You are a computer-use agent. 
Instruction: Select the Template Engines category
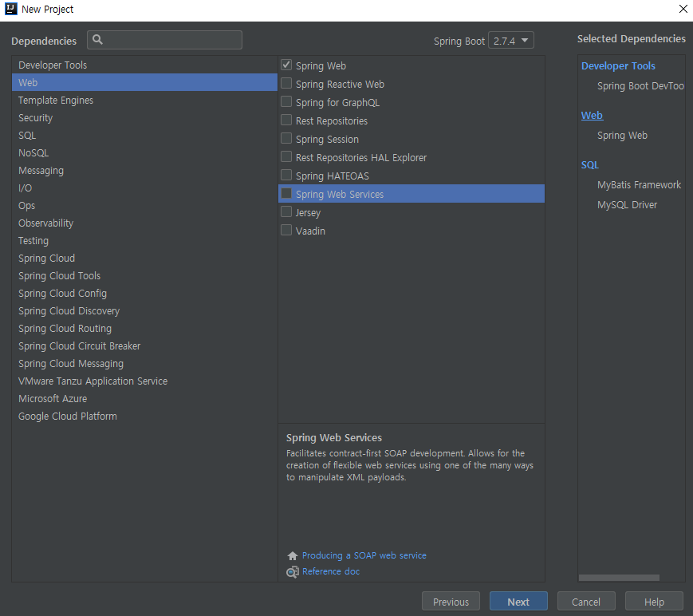[144, 101]
